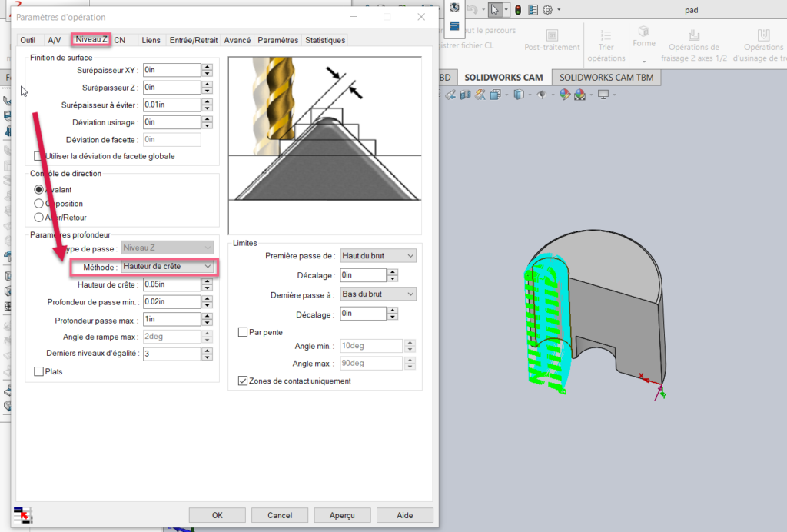Click the Cancel button

(278, 515)
